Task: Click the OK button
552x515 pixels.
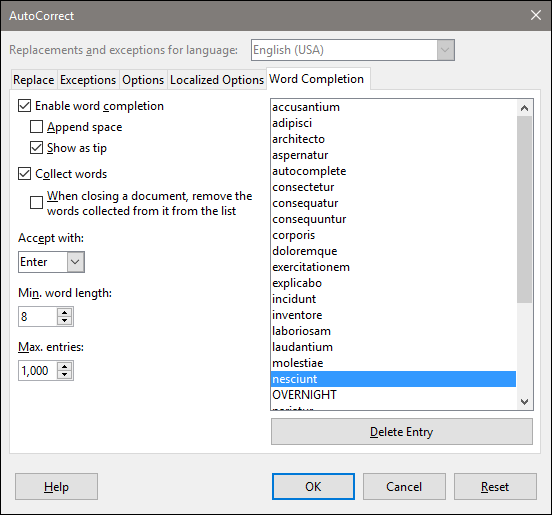Action: click(x=313, y=486)
